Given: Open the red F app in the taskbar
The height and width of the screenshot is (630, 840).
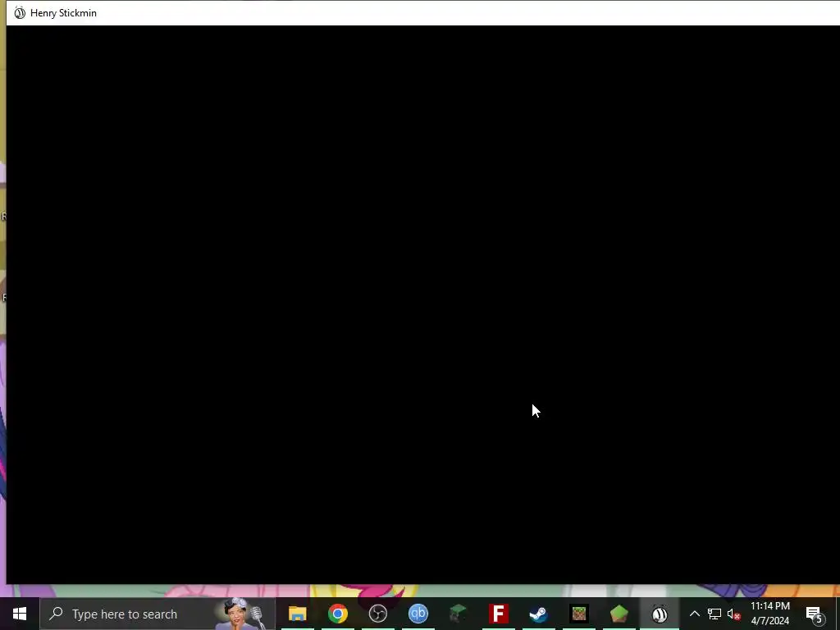Looking at the screenshot, I should (x=498, y=614).
